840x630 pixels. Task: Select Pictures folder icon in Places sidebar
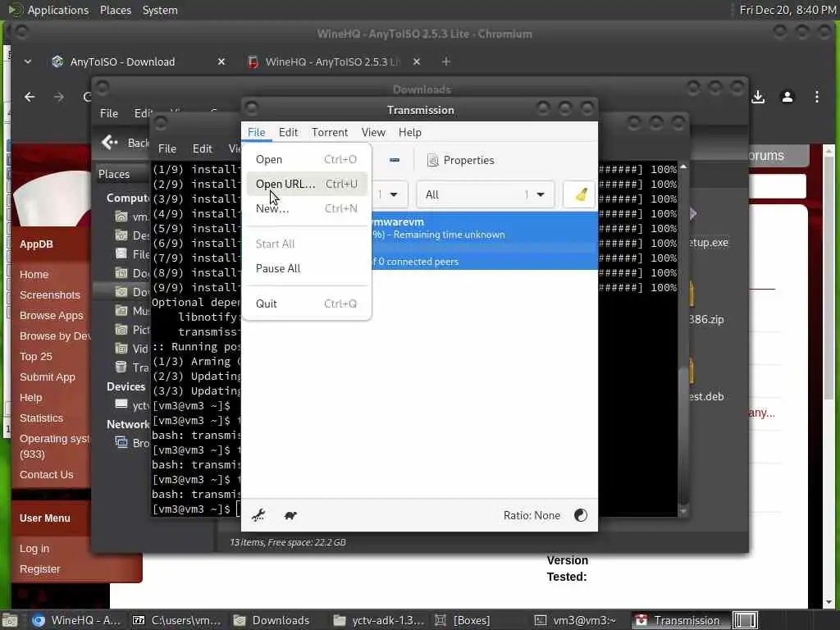(121, 330)
